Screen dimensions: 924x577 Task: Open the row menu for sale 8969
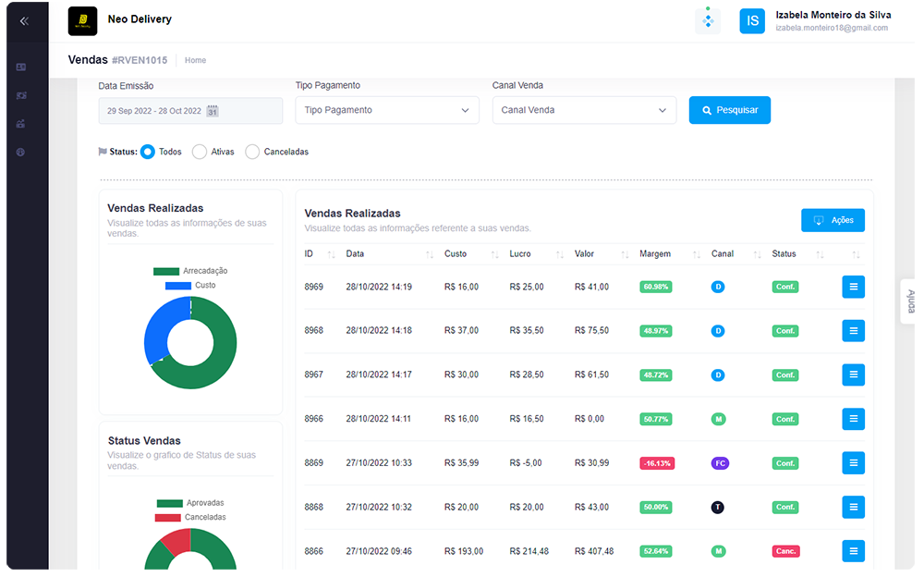coord(853,287)
